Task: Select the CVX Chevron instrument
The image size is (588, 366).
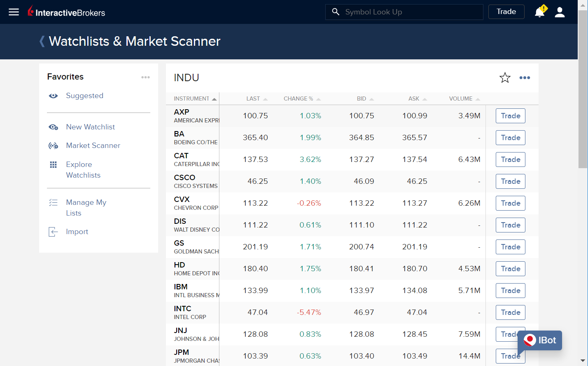Action: 196,203
